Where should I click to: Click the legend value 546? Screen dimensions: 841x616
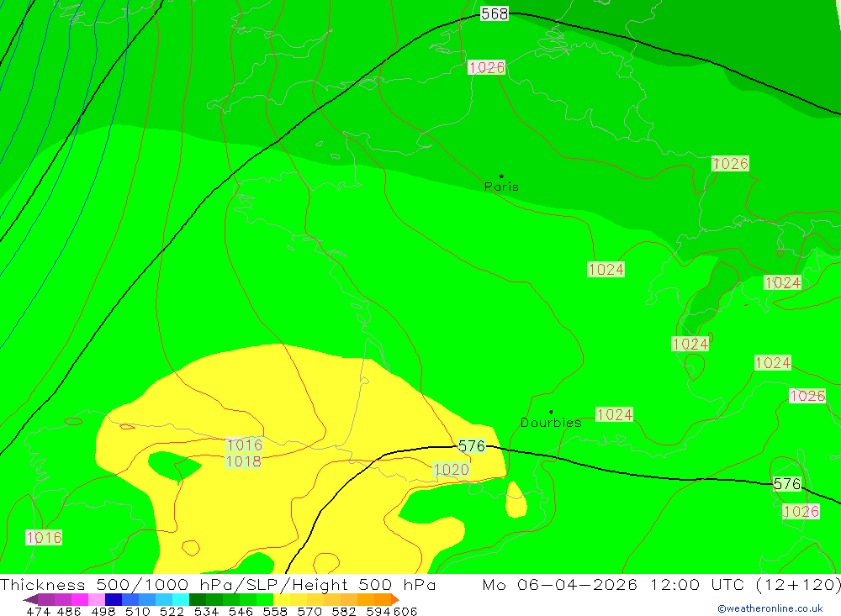(x=241, y=611)
